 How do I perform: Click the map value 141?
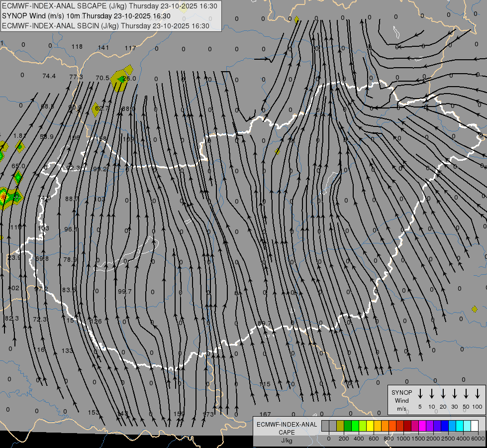(103, 48)
